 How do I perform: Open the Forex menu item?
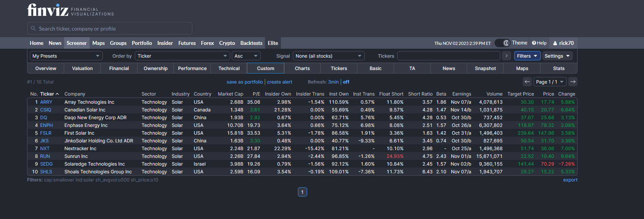(x=207, y=43)
